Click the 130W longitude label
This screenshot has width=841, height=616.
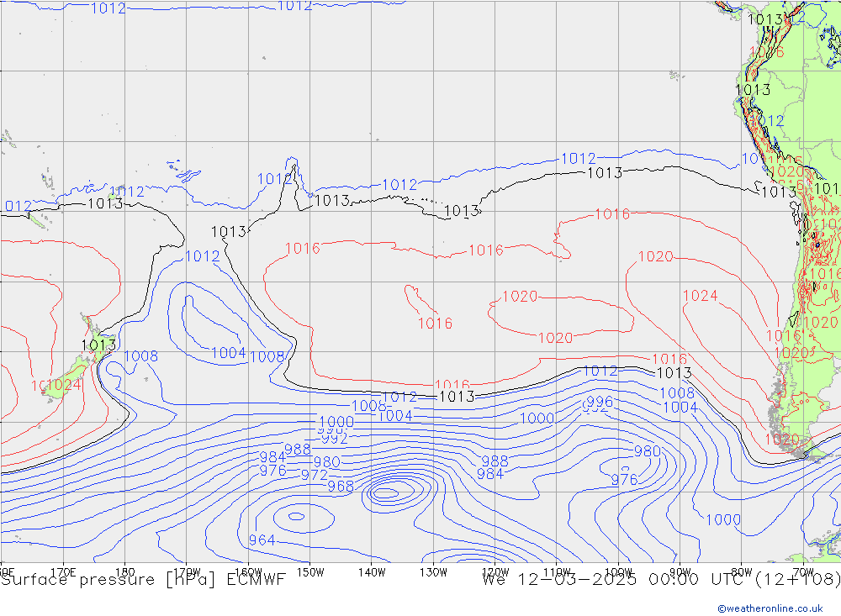click(x=433, y=572)
